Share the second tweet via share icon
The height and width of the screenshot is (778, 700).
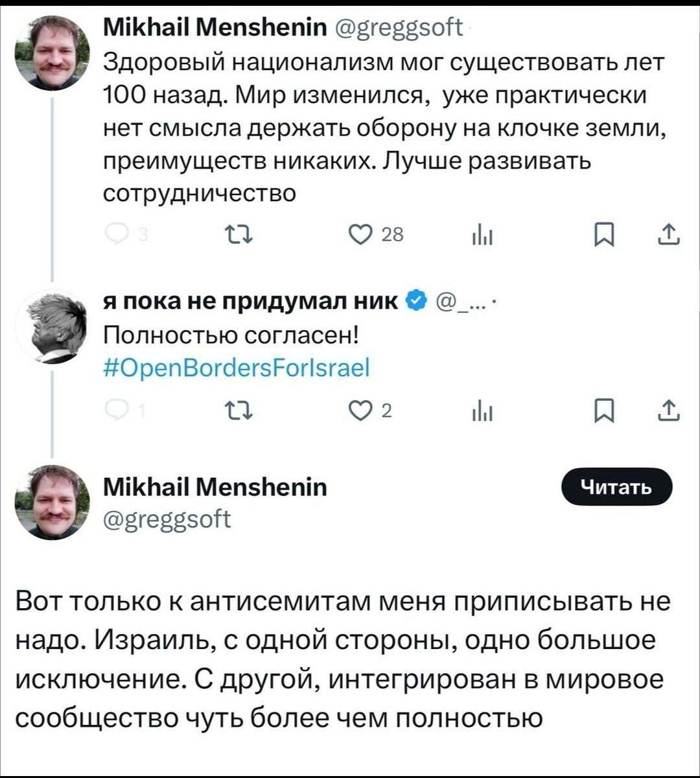668,410
